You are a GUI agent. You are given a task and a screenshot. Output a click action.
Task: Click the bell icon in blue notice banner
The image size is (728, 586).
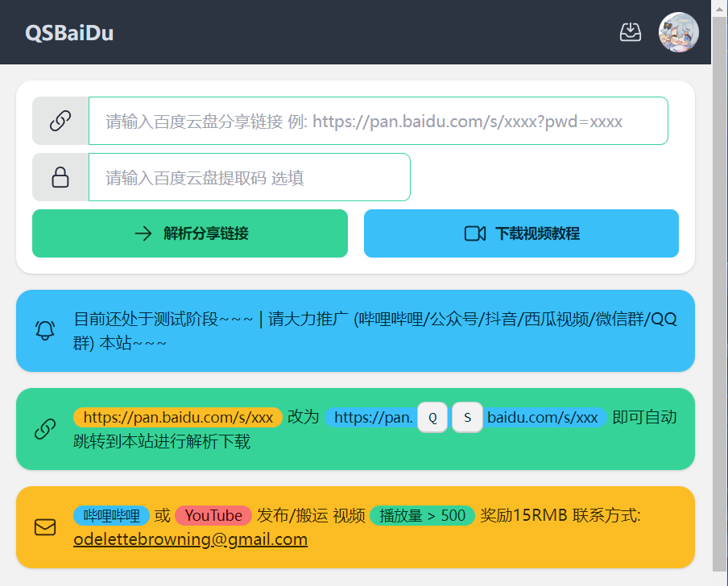click(45, 331)
